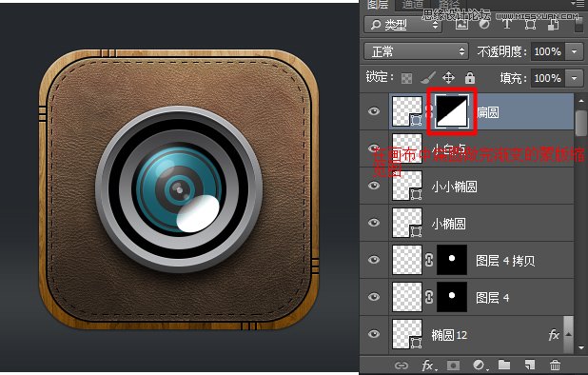Toggle visibility of 图层 4 拷贝 layer
The width and height of the screenshot is (588, 375).
click(x=374, y=260)
